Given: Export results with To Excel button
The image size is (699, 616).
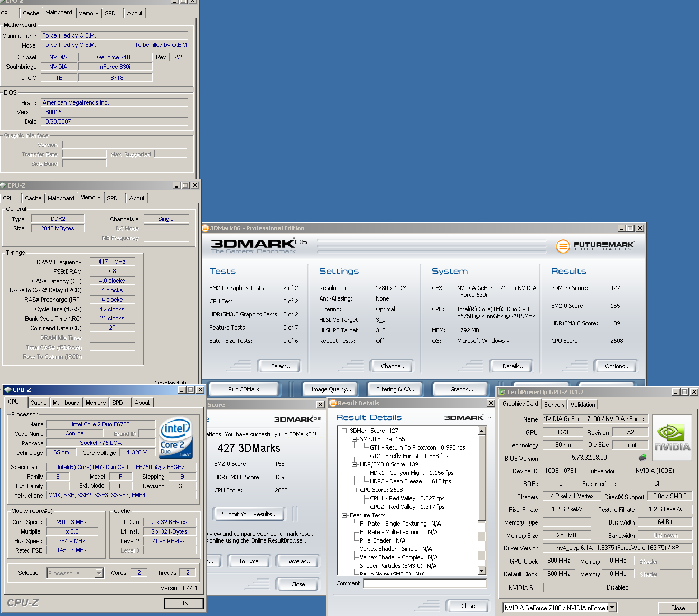Looking at the screenshot, I should click(x=249, y=561).
